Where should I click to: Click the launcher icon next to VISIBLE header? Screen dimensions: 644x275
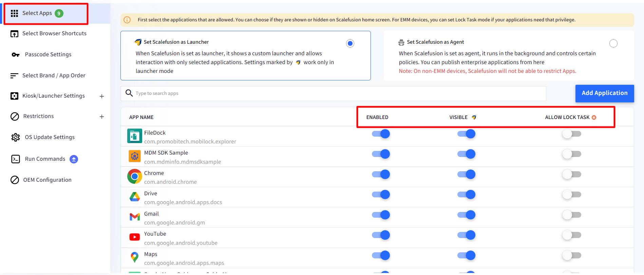(x=474, y=117)
